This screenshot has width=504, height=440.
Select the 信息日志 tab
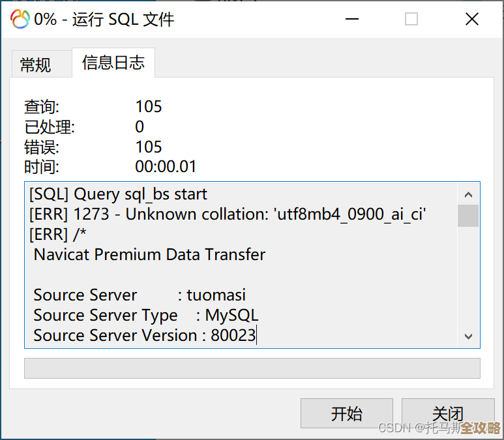pos(113,63)
